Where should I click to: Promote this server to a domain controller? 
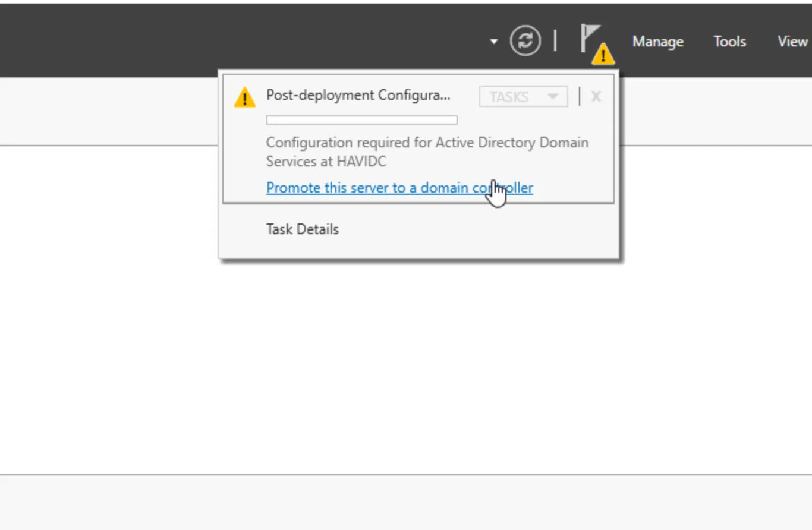coord(399,188)
